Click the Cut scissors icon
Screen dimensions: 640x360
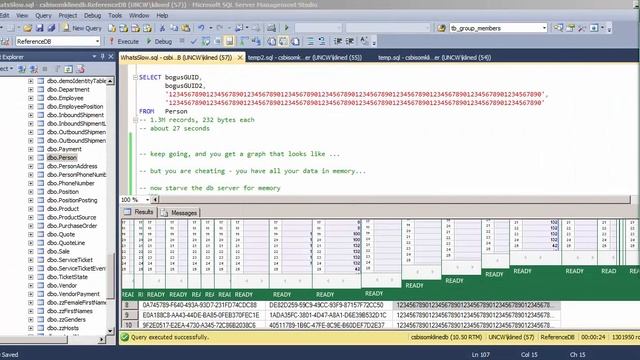162,28
